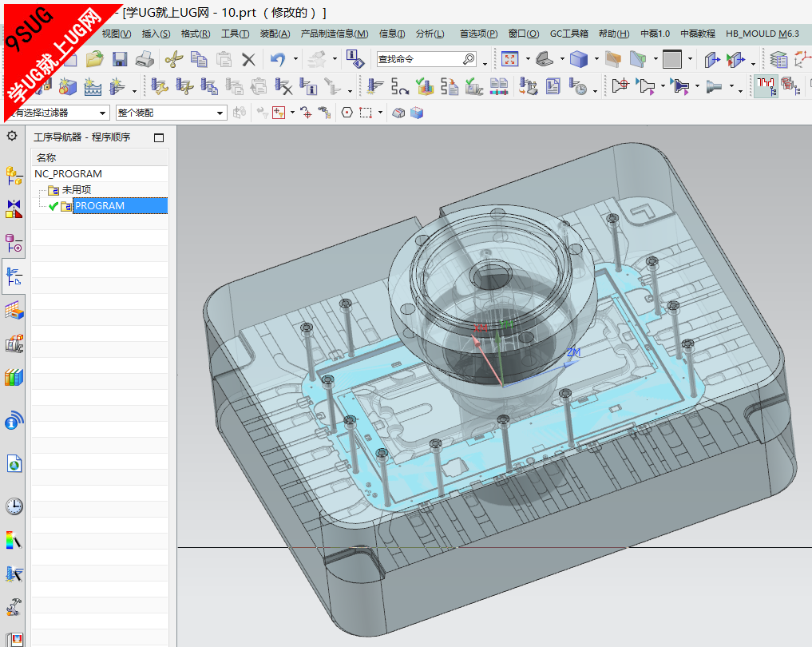Open the 分析(L) menu
This screenshot has width=812, height=647.
(x=430, y=34)
